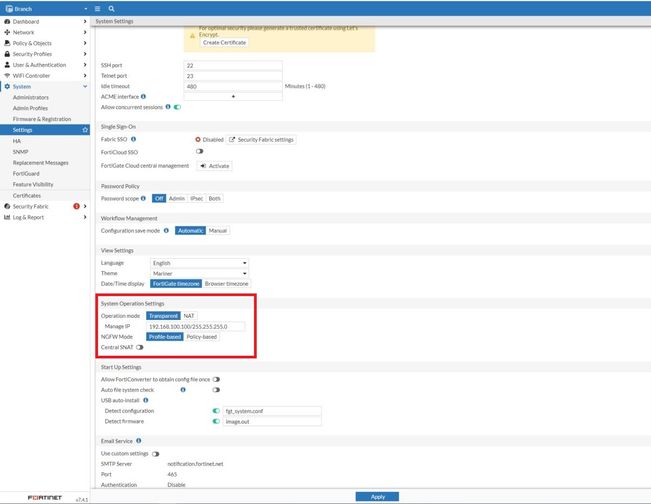
Task: Select Browser timezone display option
Action: 226,284
